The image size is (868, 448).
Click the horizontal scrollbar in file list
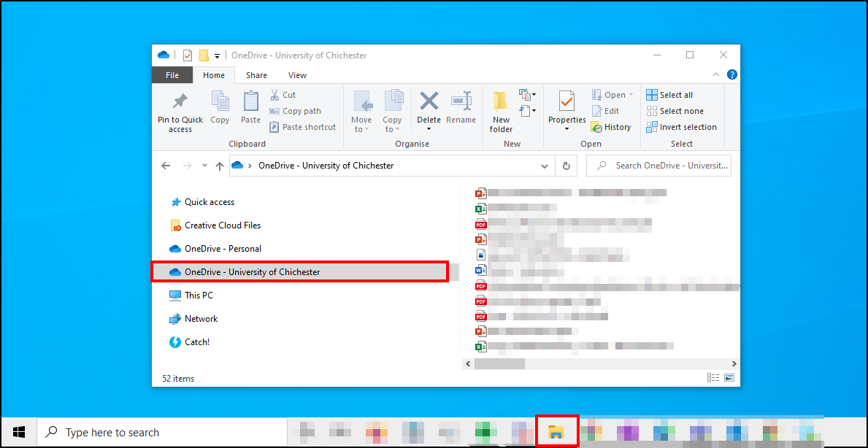499,363
